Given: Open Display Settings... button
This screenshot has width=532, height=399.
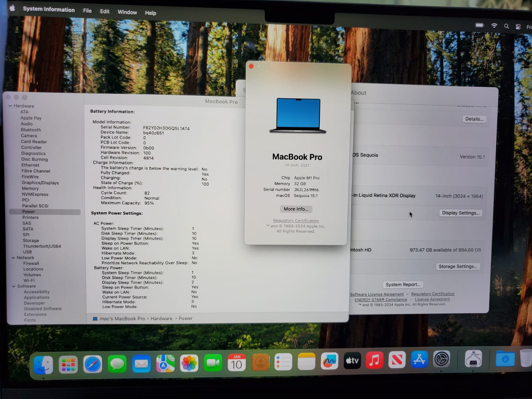Looking at the screenshot, I should point(461,213).
